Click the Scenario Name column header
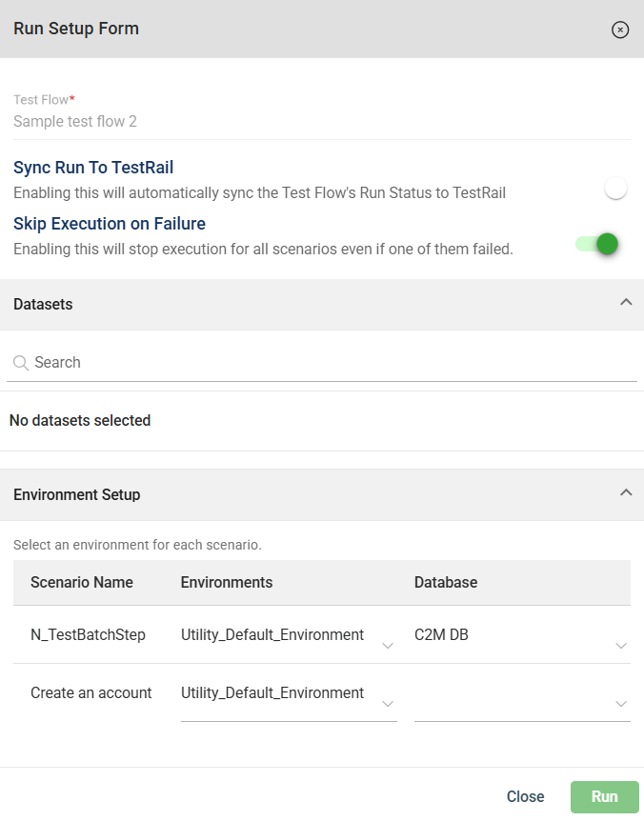This screenshot has width=644, height=821. (82, 582)
